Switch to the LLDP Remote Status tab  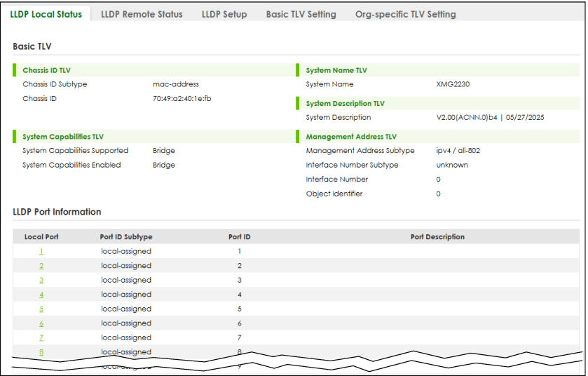[142, 14]
